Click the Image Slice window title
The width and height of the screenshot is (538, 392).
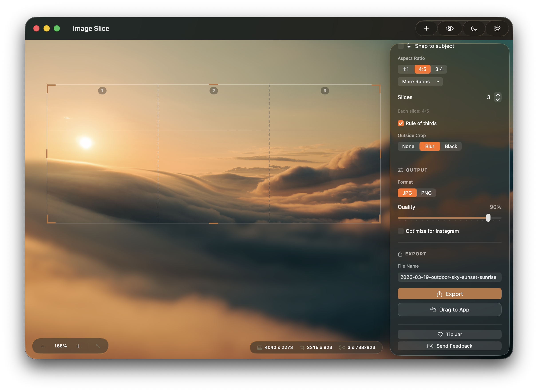tap(91, 28)
